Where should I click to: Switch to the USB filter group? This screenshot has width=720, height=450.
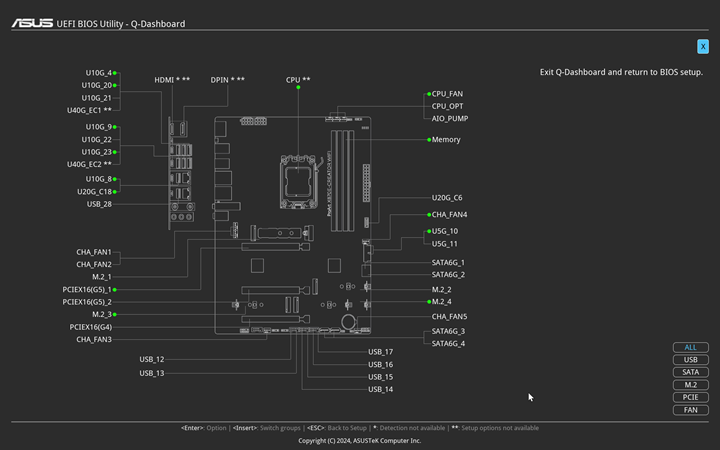point(690,360)
